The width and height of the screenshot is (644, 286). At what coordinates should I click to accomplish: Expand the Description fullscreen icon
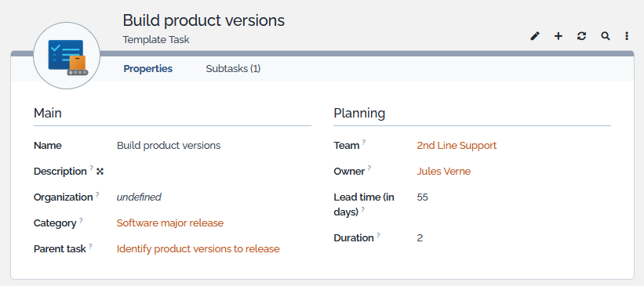pos(100,172)
